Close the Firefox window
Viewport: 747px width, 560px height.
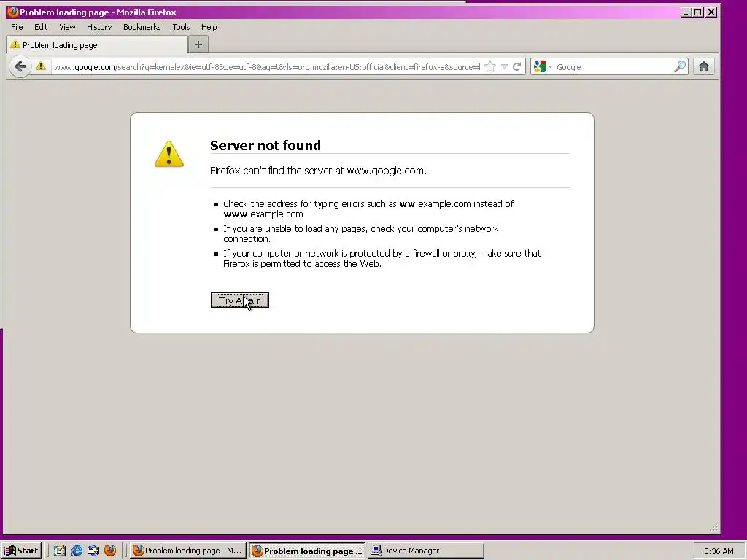coord(711,12)
